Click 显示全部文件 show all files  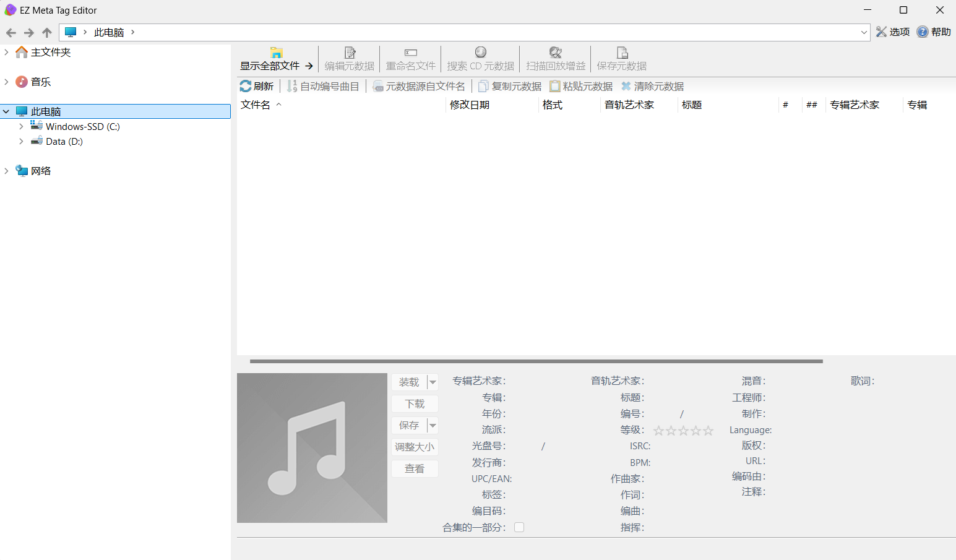pyautogui.click(x=277, y=59)
